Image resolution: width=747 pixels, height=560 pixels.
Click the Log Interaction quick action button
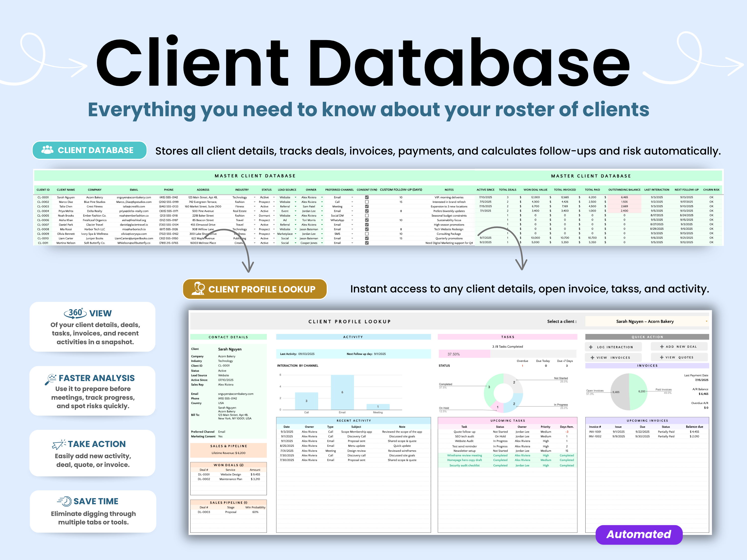613,347
